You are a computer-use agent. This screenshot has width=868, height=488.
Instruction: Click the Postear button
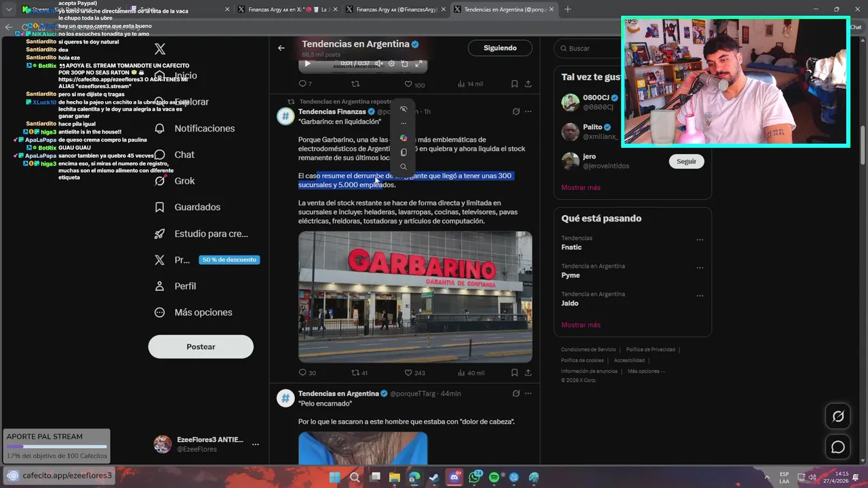tap(201, 346)
